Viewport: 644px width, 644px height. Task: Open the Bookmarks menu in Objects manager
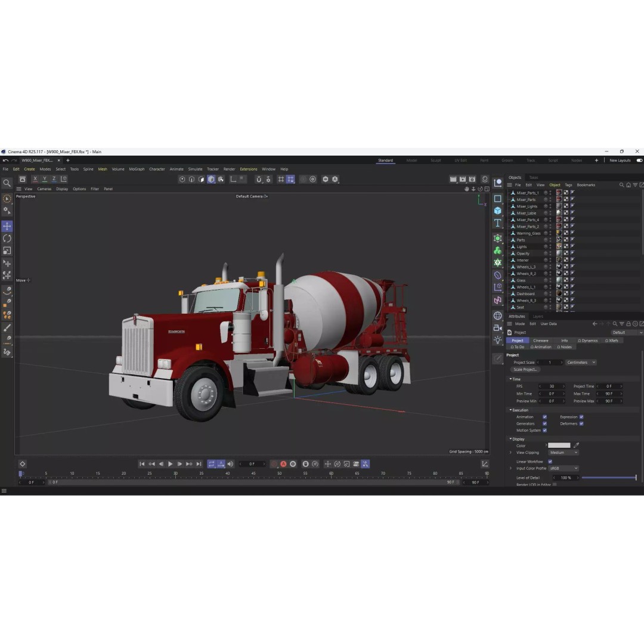pos(586,185)
